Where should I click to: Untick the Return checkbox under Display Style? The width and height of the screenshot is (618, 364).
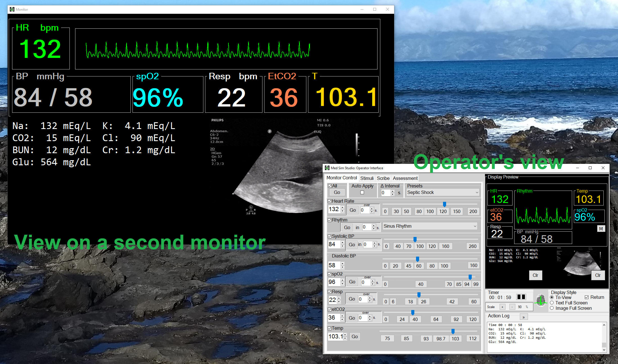(x=587, y=297)
